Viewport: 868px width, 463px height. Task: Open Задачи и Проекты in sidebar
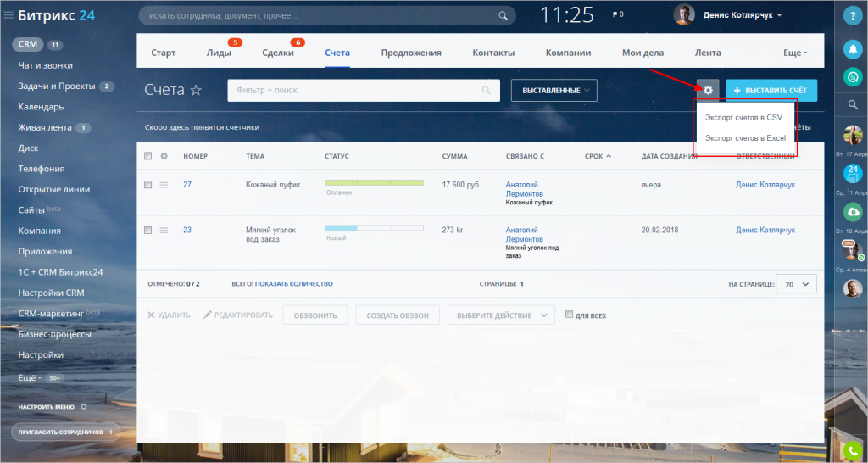(58, 86)
